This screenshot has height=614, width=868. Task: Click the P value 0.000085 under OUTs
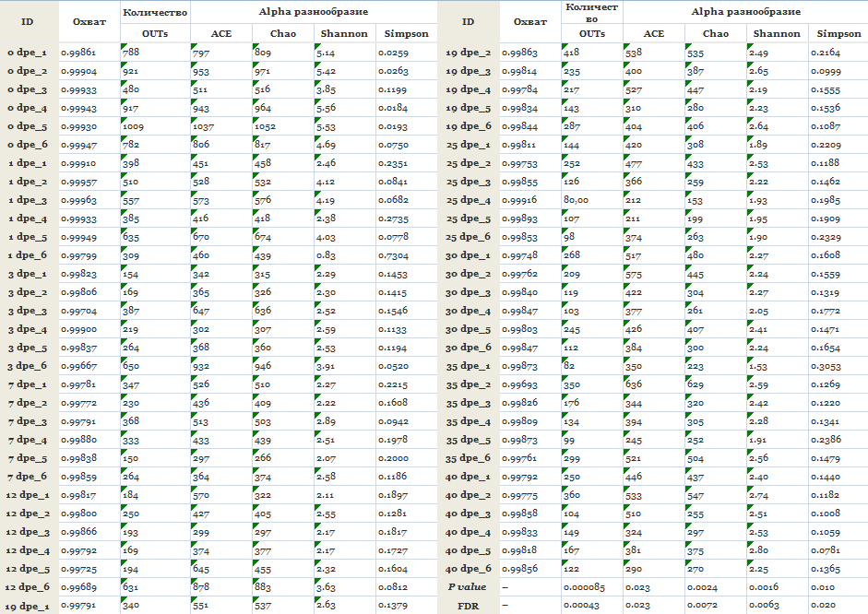(585, 587)
